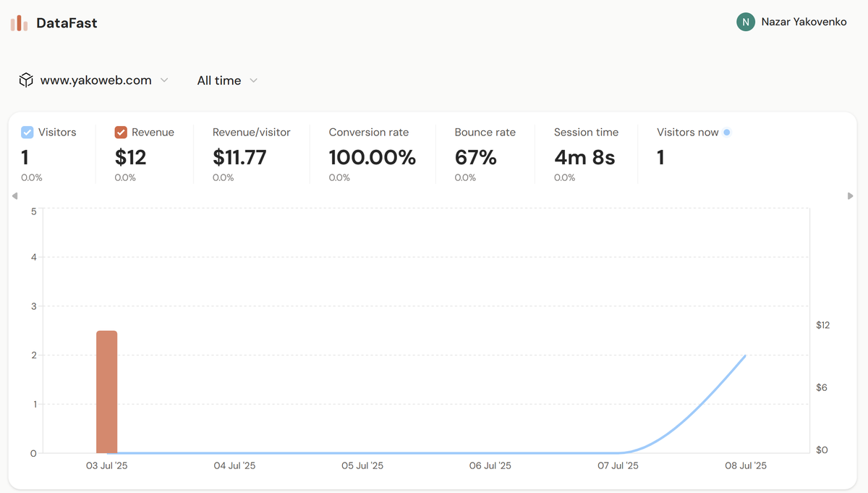Click the cube icon beside www.yakoweb.com
Image resolution: width=868 pixels, height=493 pixels.
pyautogui.click(x=26, y=80)
